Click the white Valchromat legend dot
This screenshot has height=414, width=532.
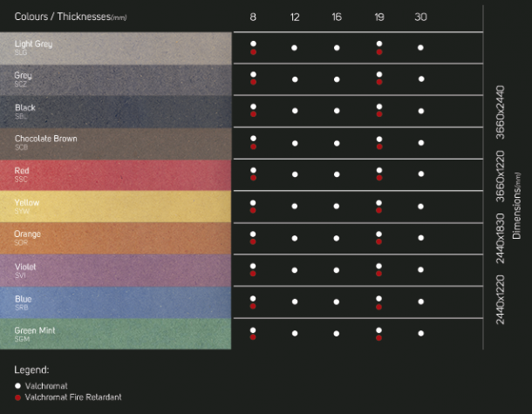(x=18, y=384)
